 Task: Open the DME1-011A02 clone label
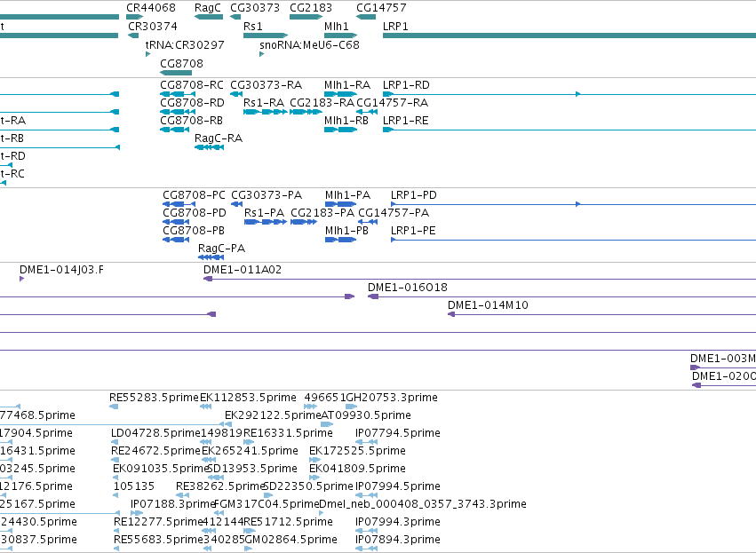tap(243, 270)
